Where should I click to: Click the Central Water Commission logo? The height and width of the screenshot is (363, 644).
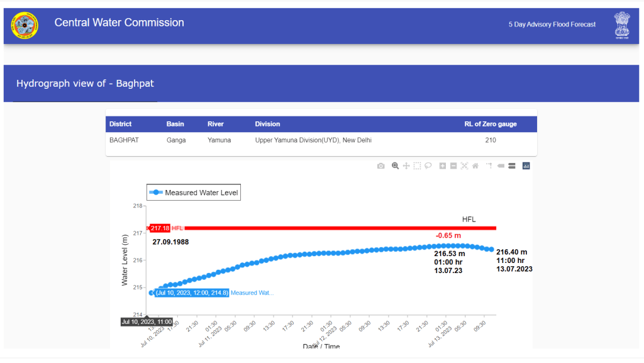[25, 26]
